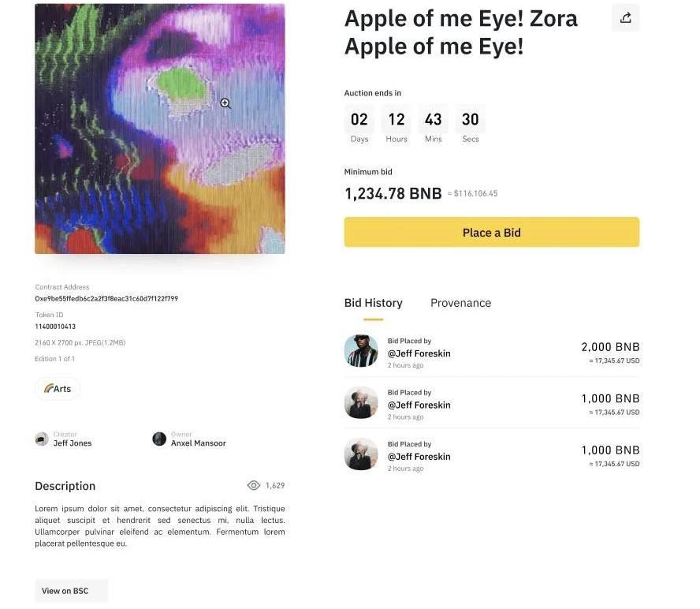Screen dimensions: 700x609
Task: Click the second bid's @Jeff Foreskin name
Action: (x=419, y=405)
